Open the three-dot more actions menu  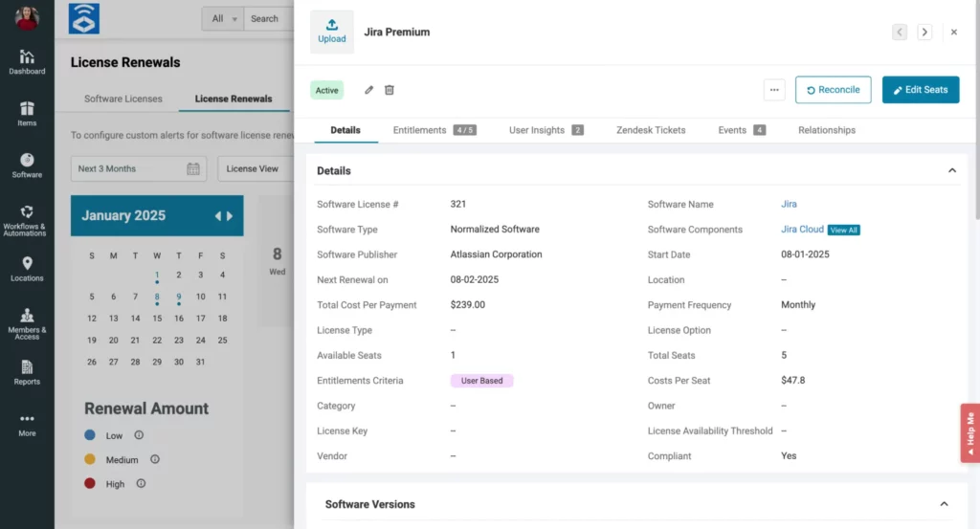[x=774, y=90]
